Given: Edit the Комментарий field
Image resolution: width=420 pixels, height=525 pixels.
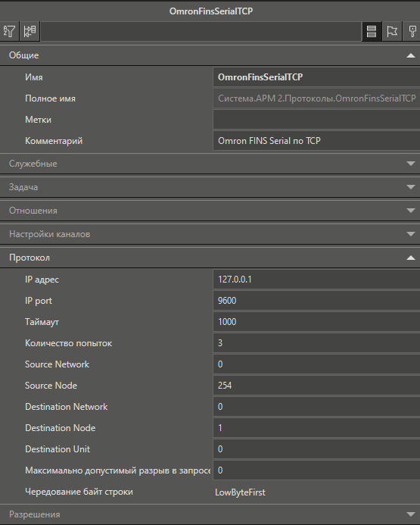Looking at the screenshot, I should 316,141.
